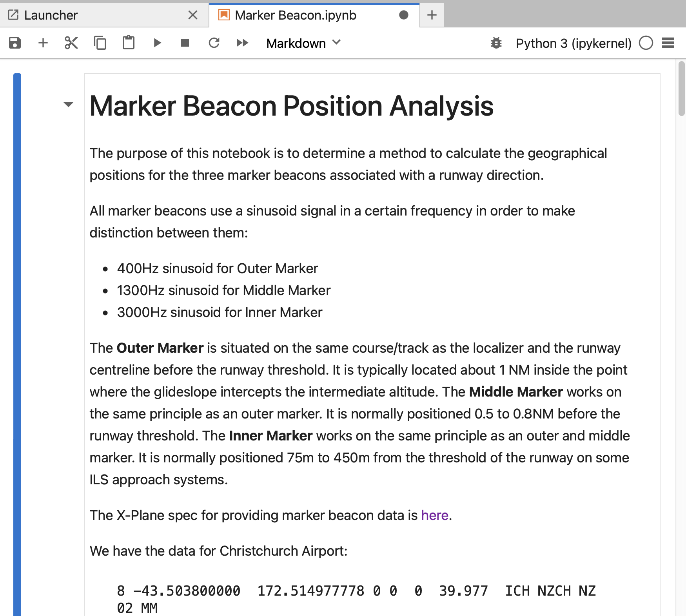This screenshot has width=686, height=616.
Task: Click Python 3 (ipykernel) to change kernels
Action: click(573, 43)
